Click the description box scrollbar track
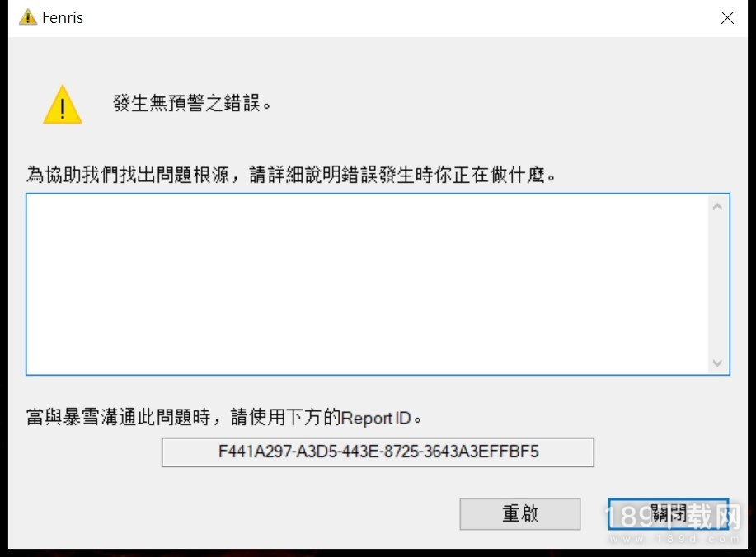The width and height of the screenshot is (756, 557). pyautogui.click(x=717, y=284)
